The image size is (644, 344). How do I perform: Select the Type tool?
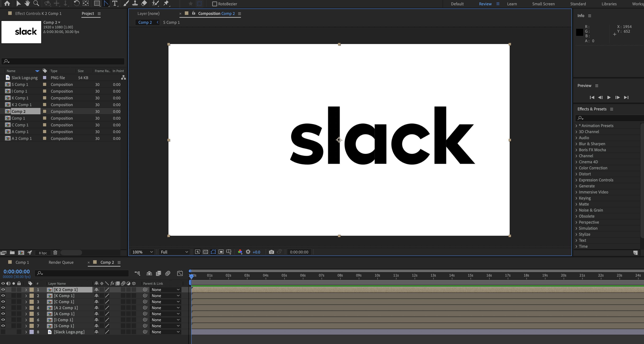[x=115, y=3]
